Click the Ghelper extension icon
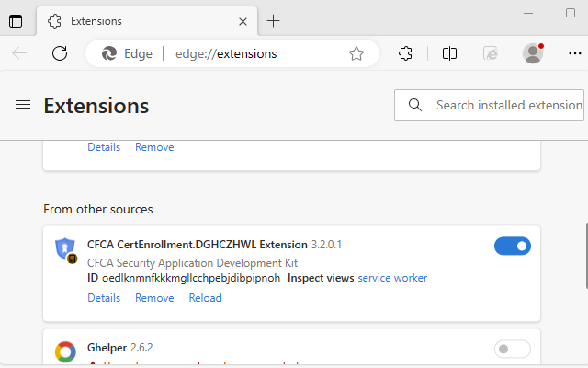Viewport: 588px width, 368px height. (65, 351)
